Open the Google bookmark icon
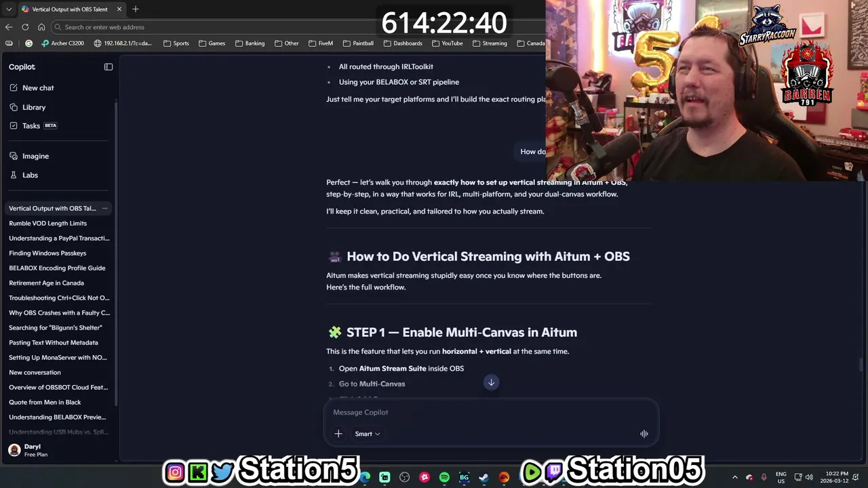The height and width of the screenshot is (488, 868). (28, 43)
